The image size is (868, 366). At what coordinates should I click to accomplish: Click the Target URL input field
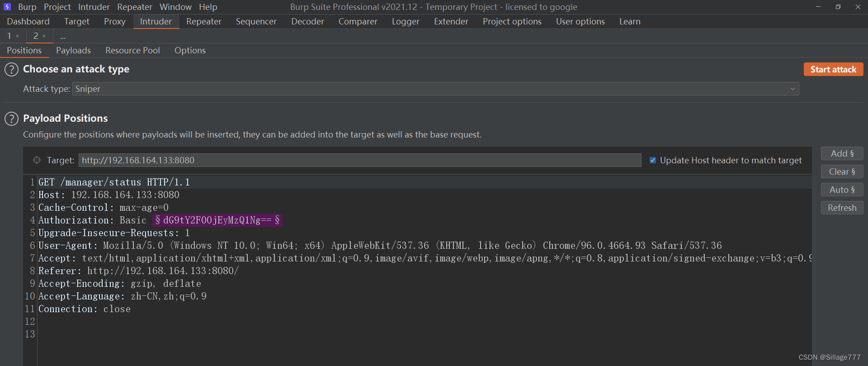[x=360, y=160]
